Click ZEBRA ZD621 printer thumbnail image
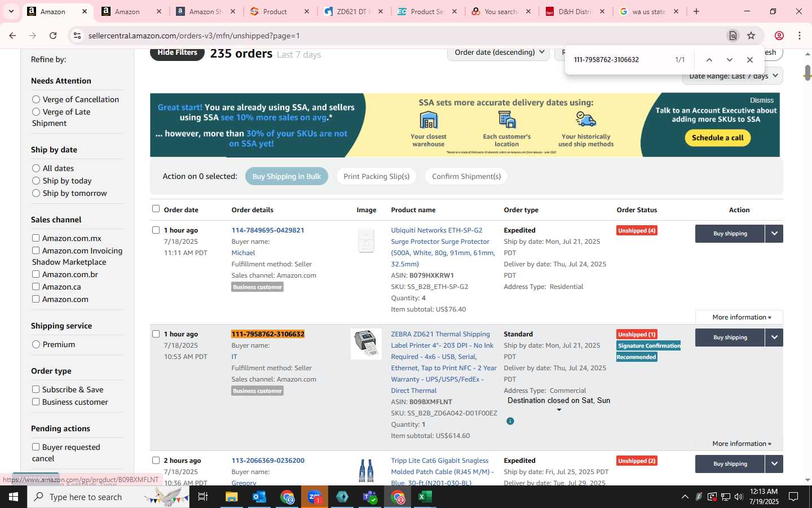Viewport: 812px width, 508px height. click(366, 344)
